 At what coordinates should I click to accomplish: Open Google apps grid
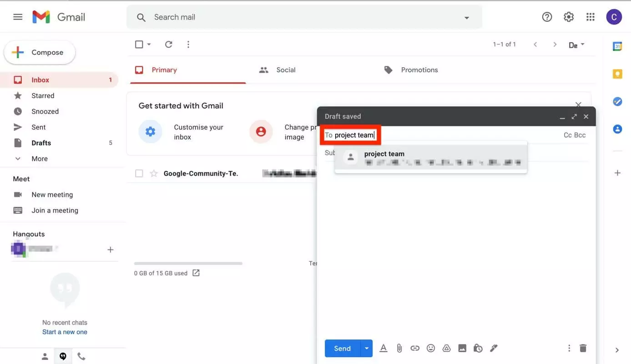click(591, 17)
